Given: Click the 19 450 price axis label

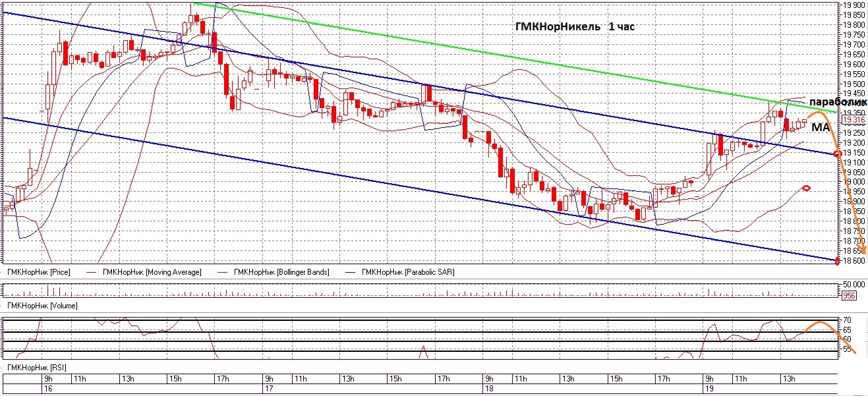Looking at the screenshot, I should [854, 94].
